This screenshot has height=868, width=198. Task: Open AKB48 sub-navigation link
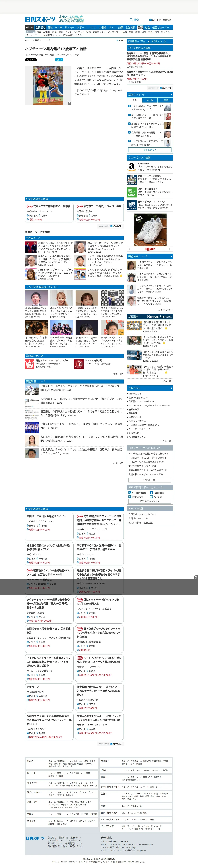pos(47,32)
